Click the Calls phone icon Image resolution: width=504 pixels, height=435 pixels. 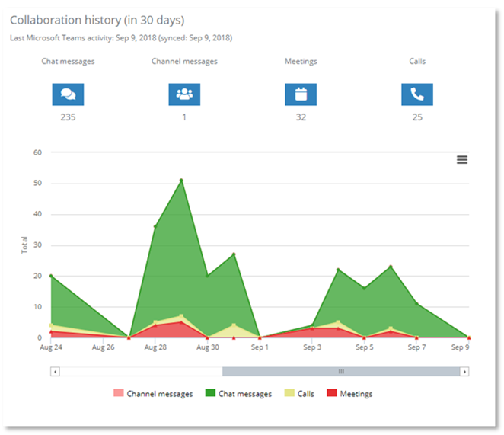point(417,94)
